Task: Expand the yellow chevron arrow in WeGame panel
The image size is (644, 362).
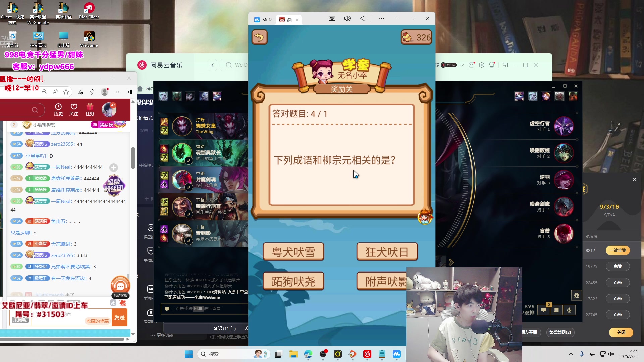Action: [451, 262]
